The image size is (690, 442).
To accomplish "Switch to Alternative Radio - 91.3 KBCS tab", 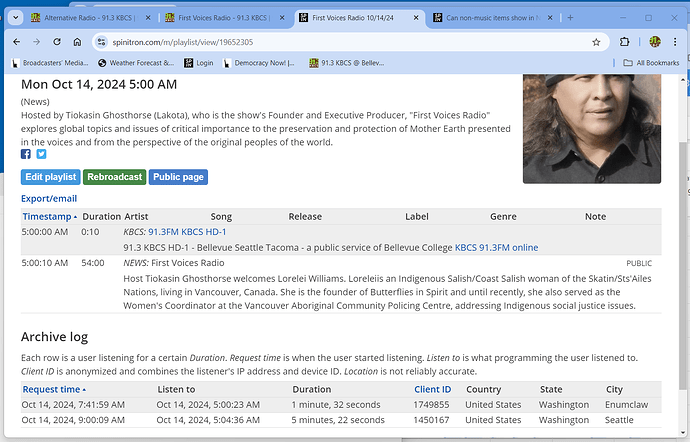I will click(90, 18).
